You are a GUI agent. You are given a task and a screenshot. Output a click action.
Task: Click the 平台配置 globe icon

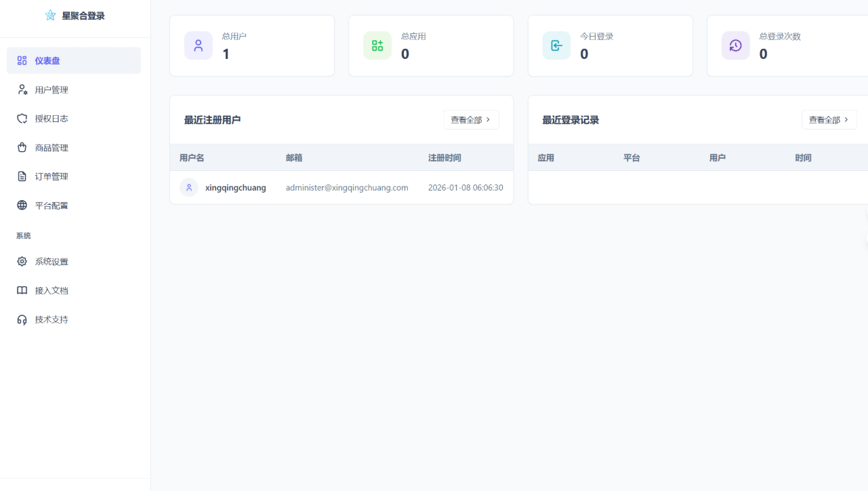click(x=21, y=205)
